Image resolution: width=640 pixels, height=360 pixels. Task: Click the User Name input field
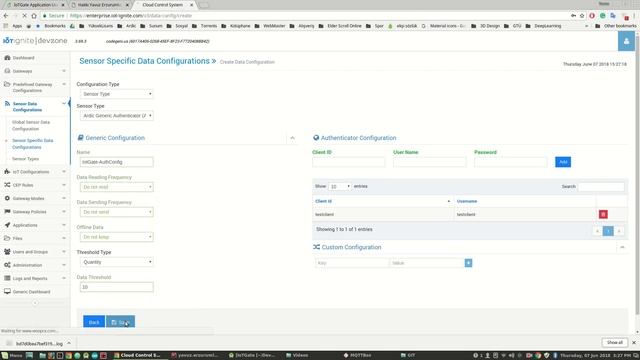(429, 162)
